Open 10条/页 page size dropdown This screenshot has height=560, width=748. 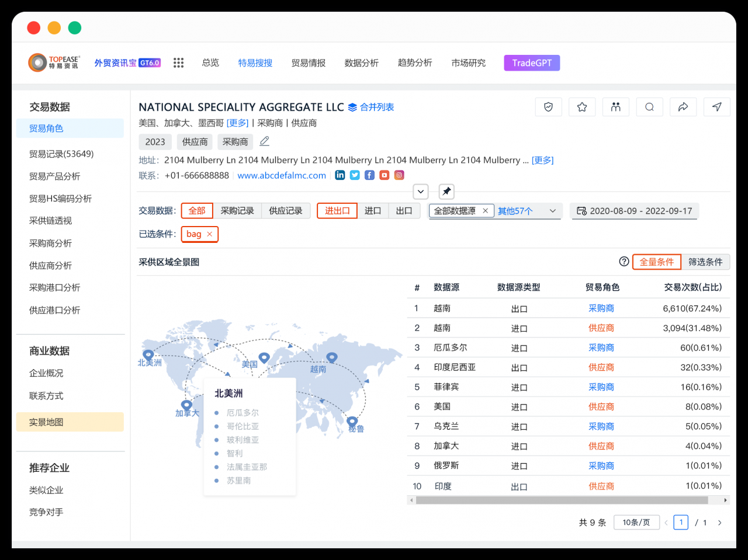pyautogui.click(x=636, y=522)
